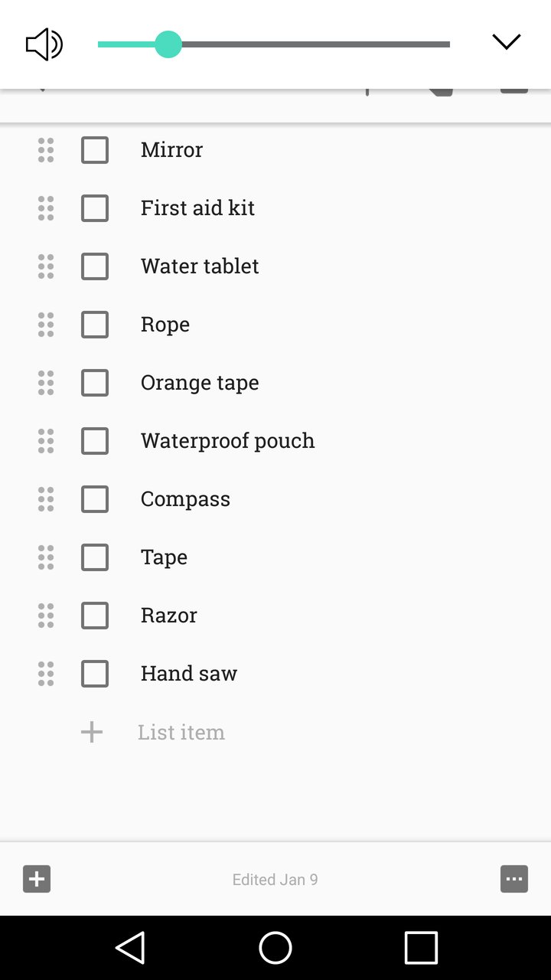
Task: Click the plus icon to add list item
Action: (92, 732)
